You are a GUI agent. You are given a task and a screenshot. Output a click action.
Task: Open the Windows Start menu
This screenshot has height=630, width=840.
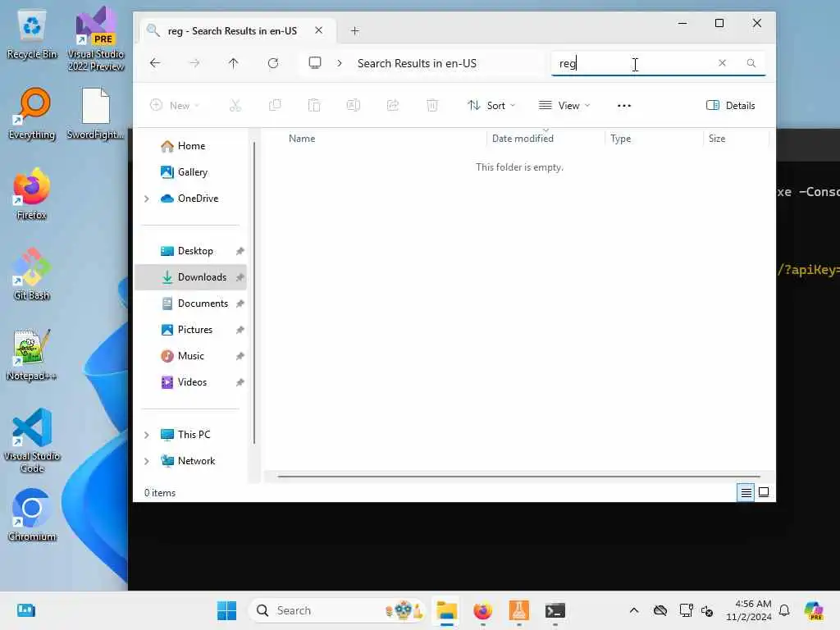[226, 610]
